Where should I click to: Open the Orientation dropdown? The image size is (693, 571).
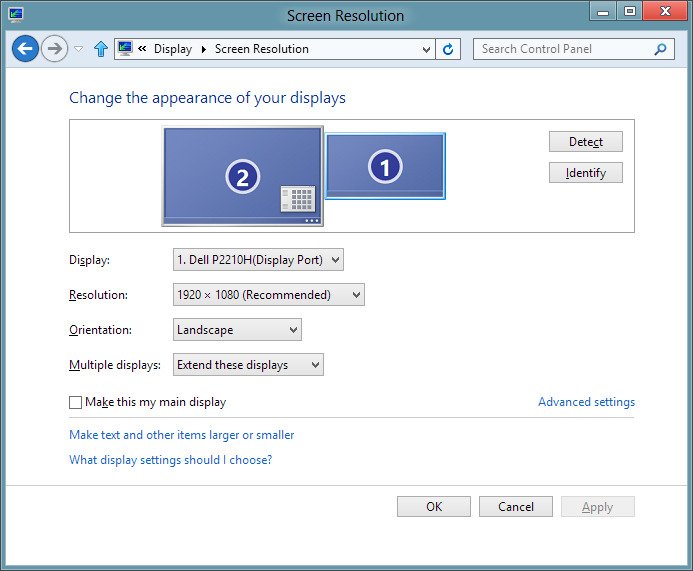tap(237, 330)
